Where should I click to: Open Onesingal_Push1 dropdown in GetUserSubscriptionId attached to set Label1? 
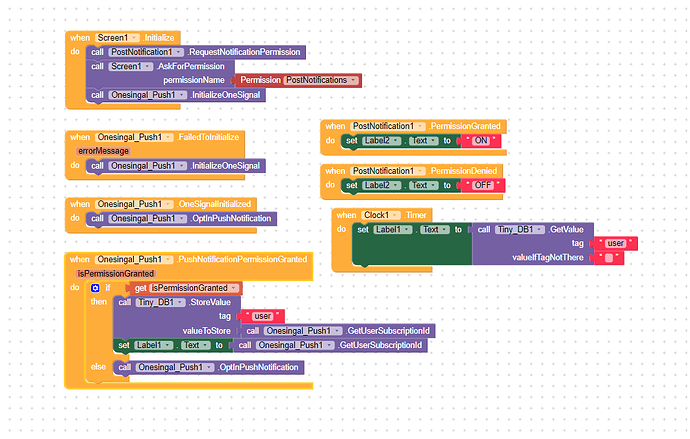click(295, 345)
